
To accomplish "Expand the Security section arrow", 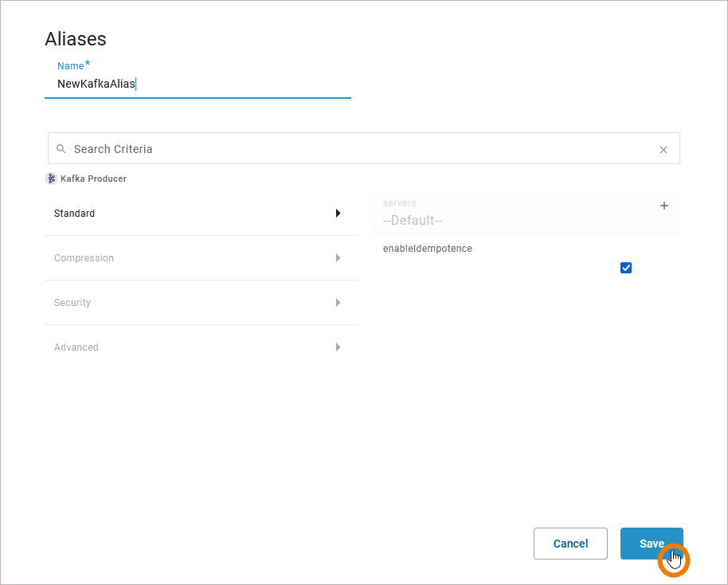I will coord(339,303).
